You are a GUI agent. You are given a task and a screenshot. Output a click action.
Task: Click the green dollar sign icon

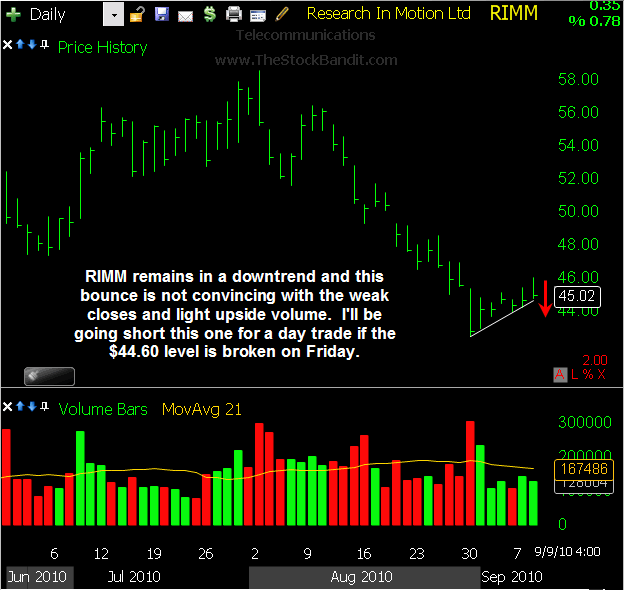click(x=209, y=14)
